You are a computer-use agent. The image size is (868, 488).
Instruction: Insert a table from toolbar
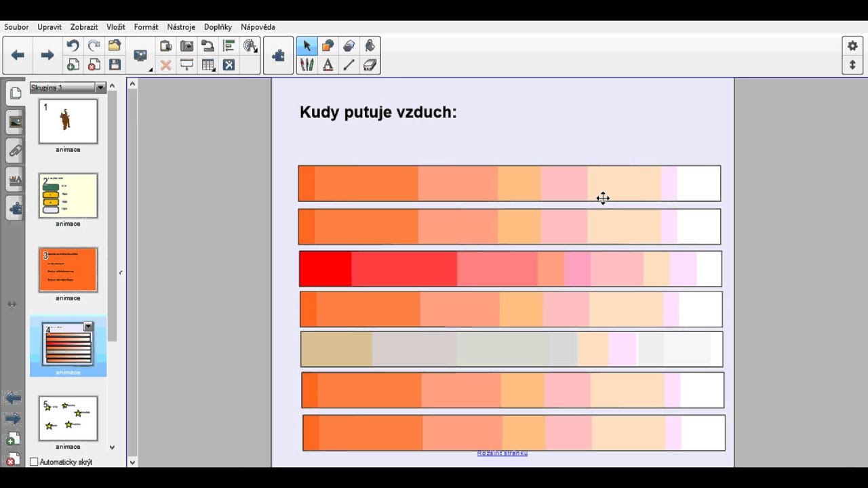[208, 65]
